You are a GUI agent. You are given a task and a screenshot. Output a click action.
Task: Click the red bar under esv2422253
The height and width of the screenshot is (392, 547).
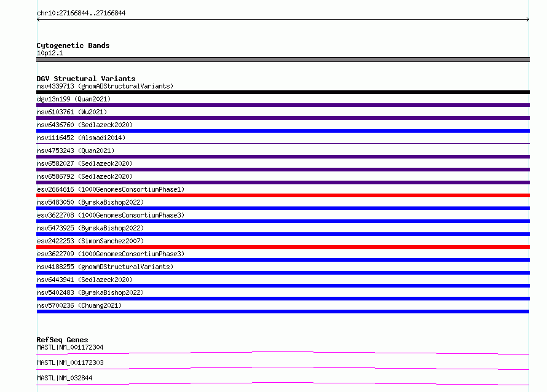(283, 247)
